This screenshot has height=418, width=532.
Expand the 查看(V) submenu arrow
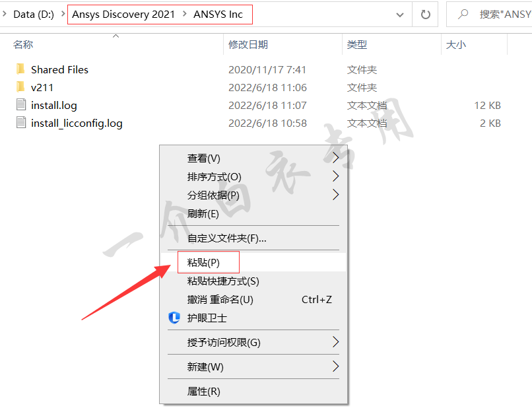[x=335, y=158]
